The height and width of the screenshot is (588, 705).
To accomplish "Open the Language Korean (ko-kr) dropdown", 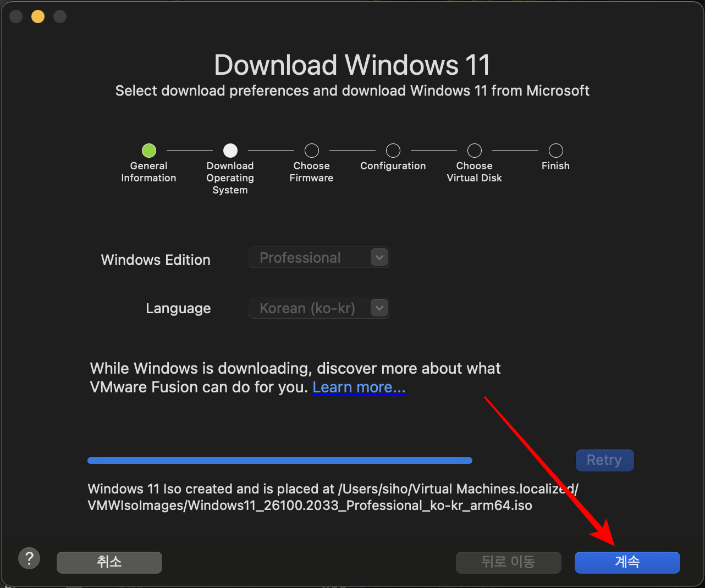I will click(320, 308).
